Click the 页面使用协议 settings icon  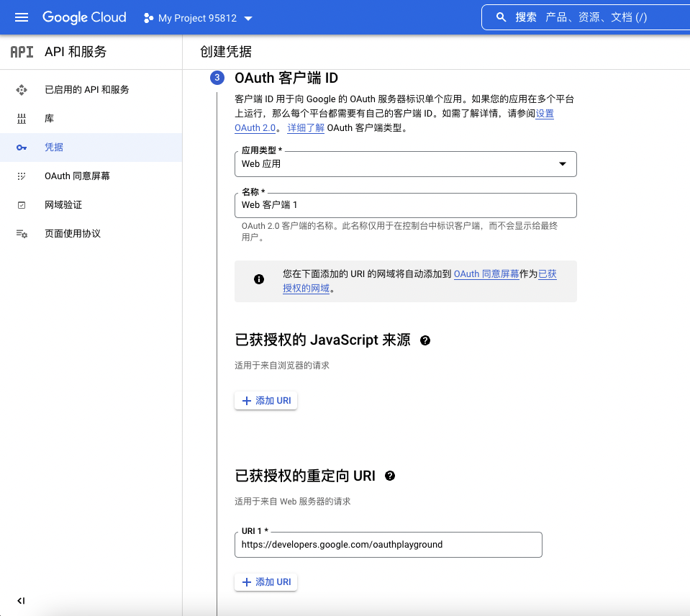(22, 234)
